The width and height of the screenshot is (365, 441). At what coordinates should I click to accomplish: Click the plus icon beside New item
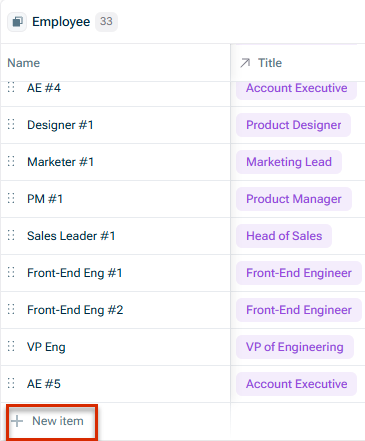(17, 421)
